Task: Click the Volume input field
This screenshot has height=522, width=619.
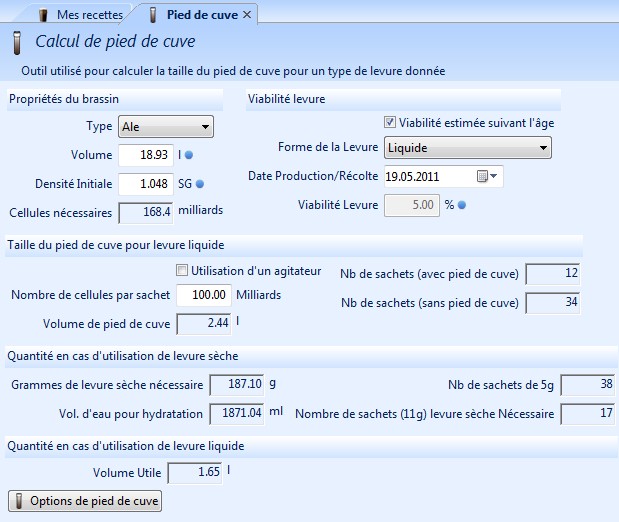Action: point(146,156)
